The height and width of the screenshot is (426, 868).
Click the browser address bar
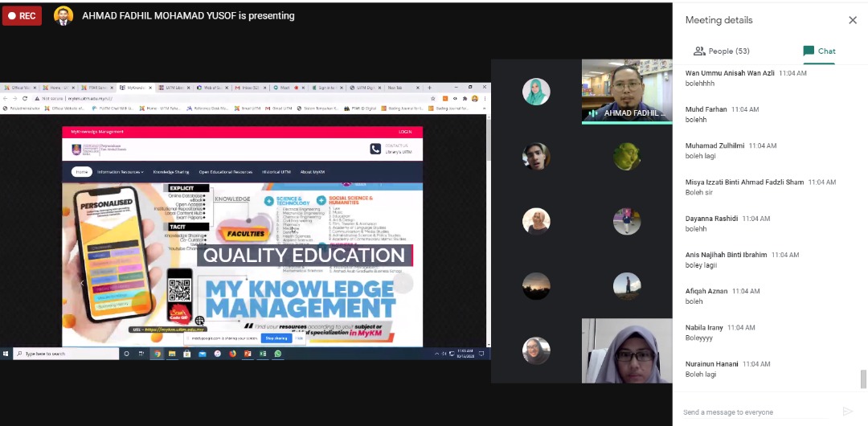235,98
